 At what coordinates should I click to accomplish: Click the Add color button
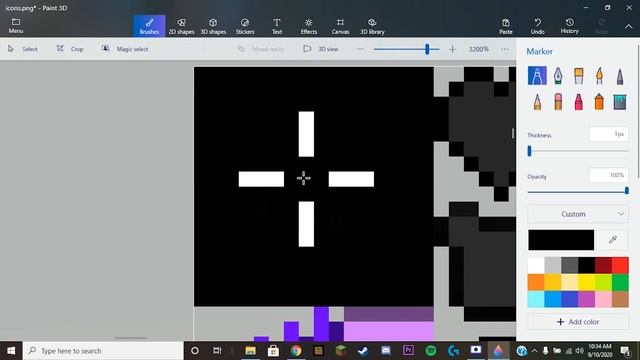578,322
